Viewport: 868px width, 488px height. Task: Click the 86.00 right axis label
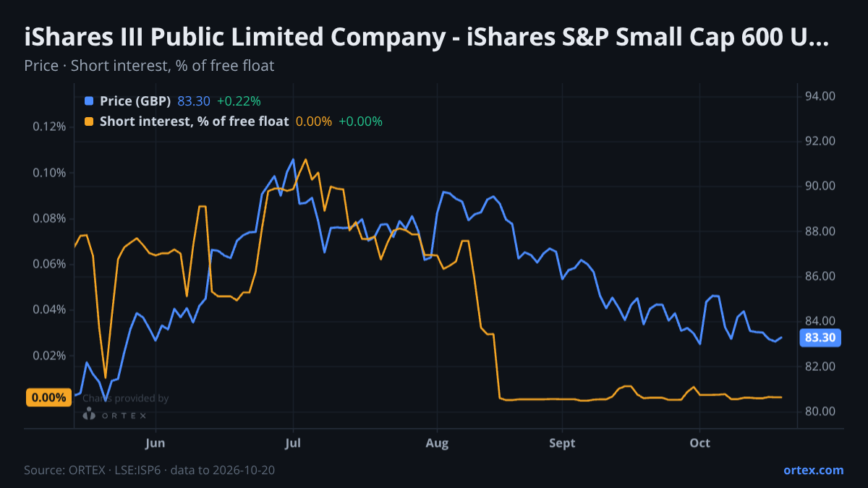coord(820,276)
